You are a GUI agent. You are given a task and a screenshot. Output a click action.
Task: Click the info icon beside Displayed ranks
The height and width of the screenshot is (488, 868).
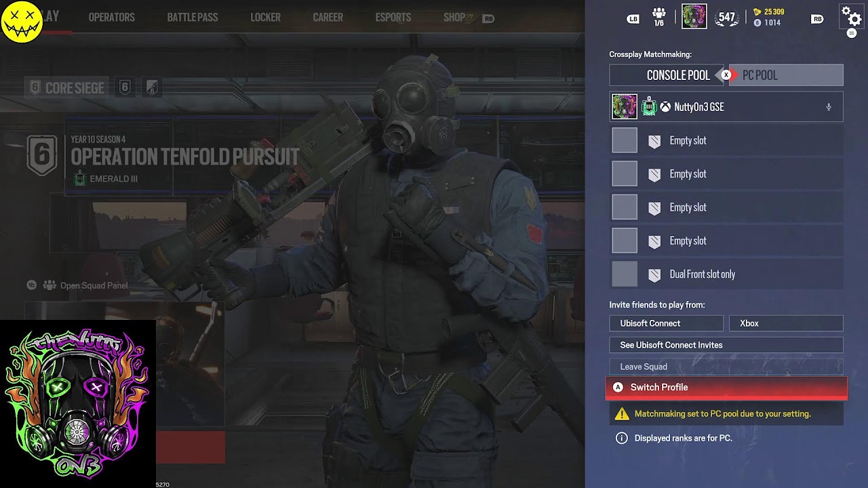coord(621,438)
